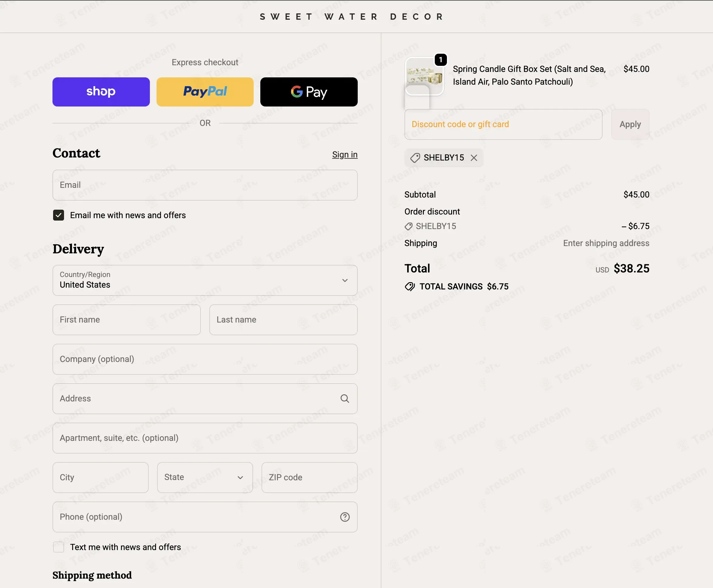Image resolution: width=713 pixels, height=588 pixels.
Task: Choose Google Pay express checkout
Action: (x=309, y=92)
